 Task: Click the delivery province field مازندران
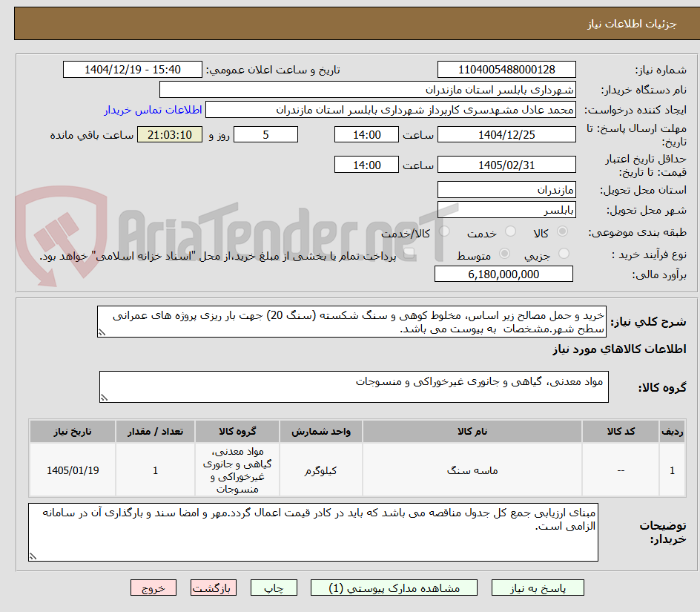click(506, 190)
